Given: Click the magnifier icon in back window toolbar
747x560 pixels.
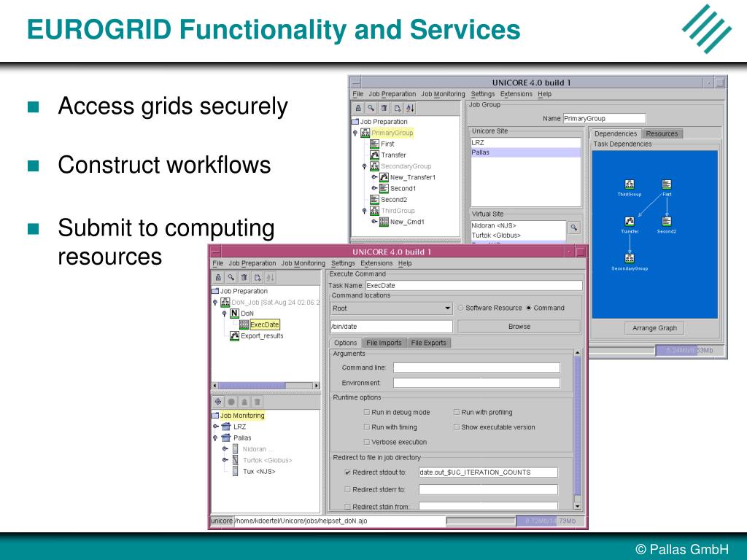Looking at the screenshot, I should click(371, 108).
